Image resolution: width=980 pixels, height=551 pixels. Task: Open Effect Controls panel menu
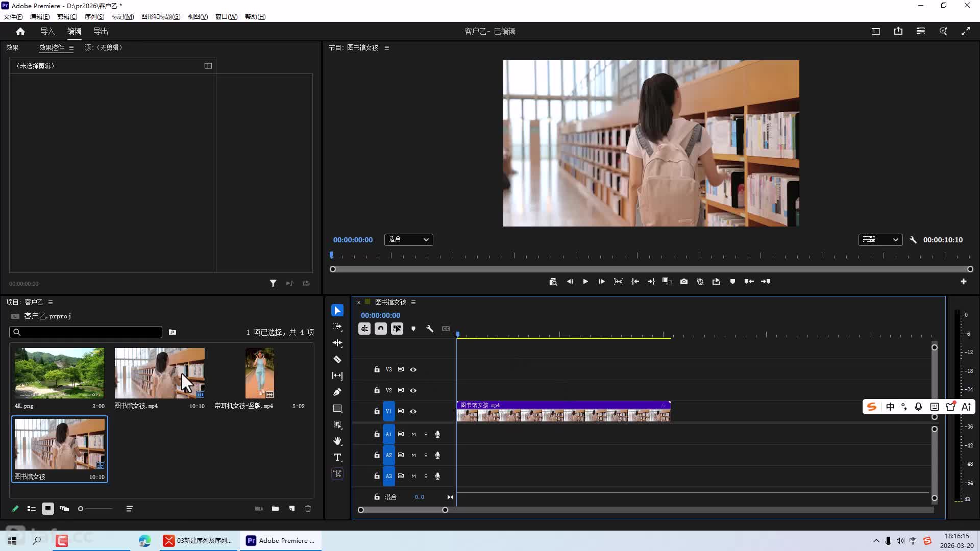click(71, 47)
